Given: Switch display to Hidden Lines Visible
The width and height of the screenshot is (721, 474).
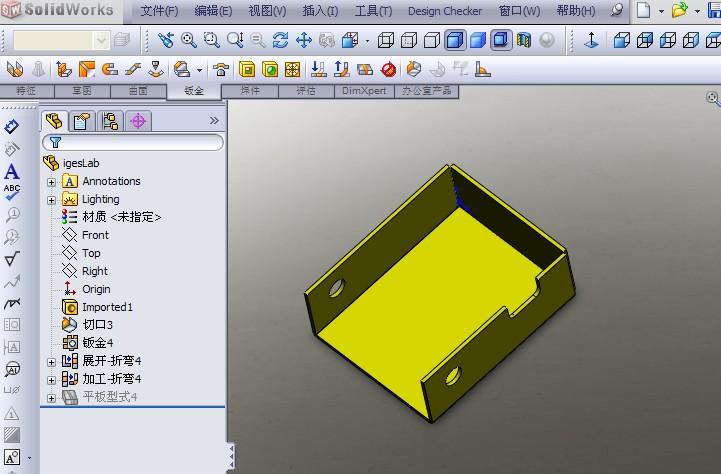Looking at the screenshot, I should (409, 40).
